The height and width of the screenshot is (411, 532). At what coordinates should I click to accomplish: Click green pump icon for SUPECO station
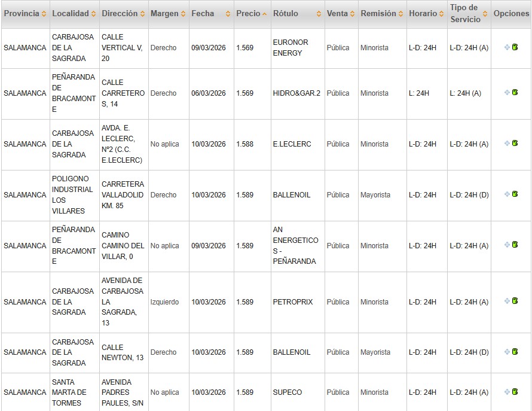pos(515,392)
